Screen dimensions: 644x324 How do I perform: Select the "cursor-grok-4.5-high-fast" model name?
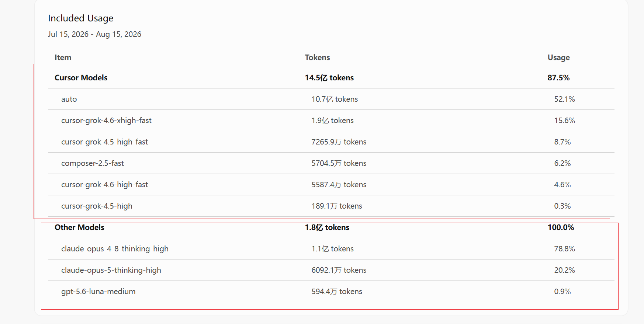(104, 142)
